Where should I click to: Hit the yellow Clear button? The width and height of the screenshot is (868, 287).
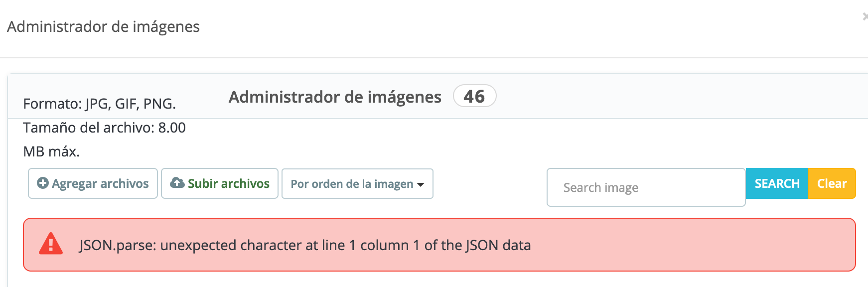[832, 183]
